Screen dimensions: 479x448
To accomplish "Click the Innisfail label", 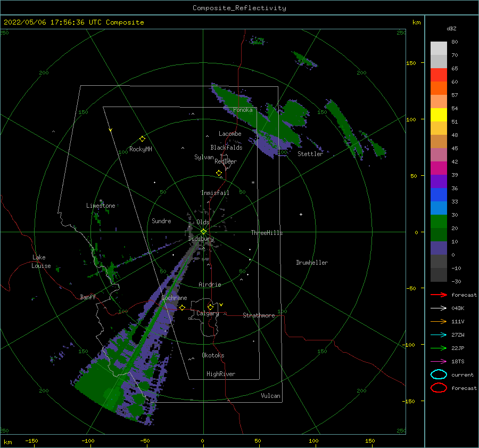I will (x=215, y=193).
